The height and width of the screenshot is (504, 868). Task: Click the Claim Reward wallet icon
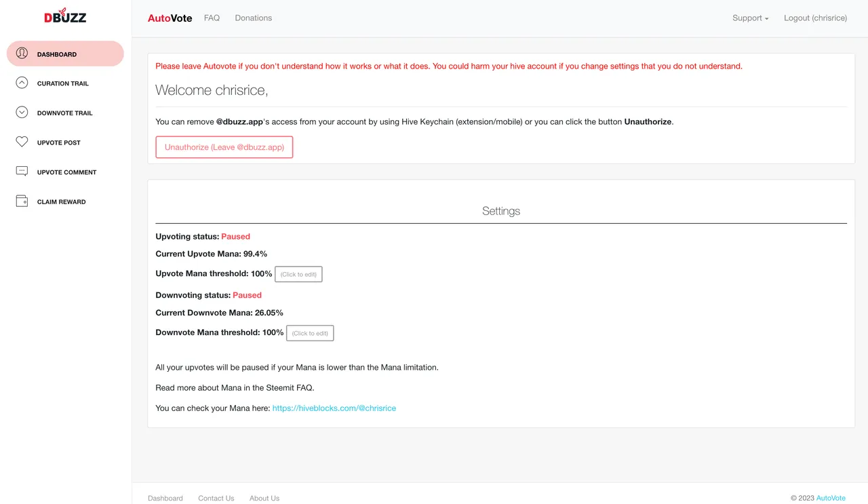tap(22, 201)
